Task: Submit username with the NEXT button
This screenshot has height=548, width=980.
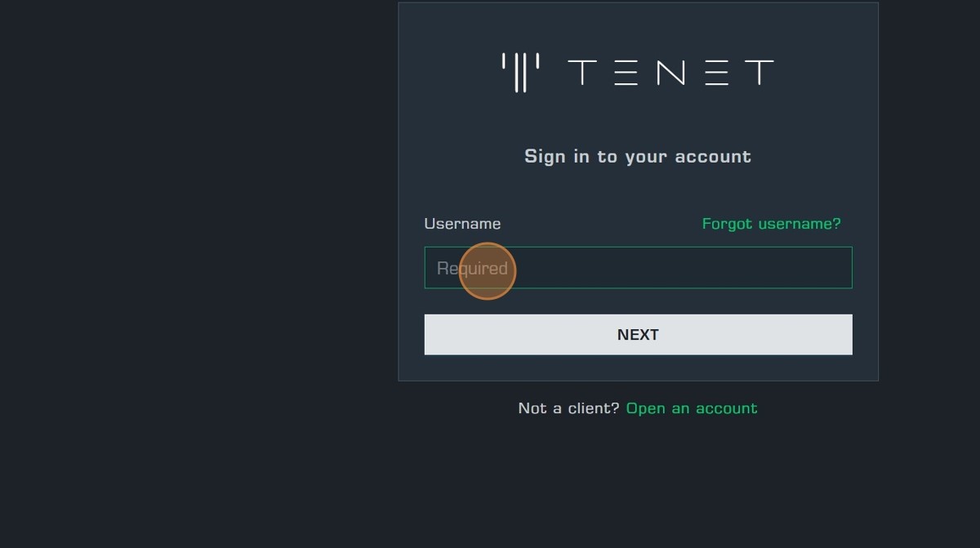Action: point(638,335)
